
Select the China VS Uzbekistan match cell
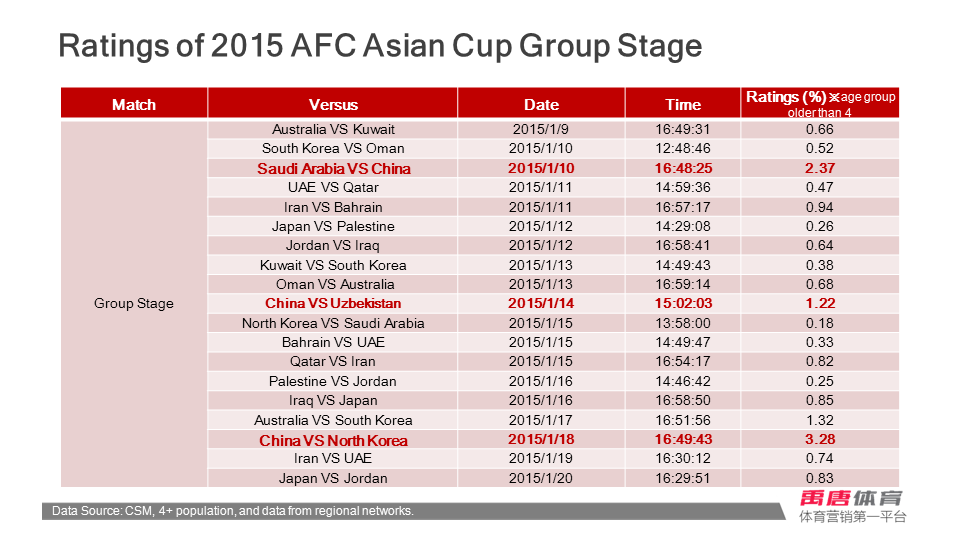(333, 303)
